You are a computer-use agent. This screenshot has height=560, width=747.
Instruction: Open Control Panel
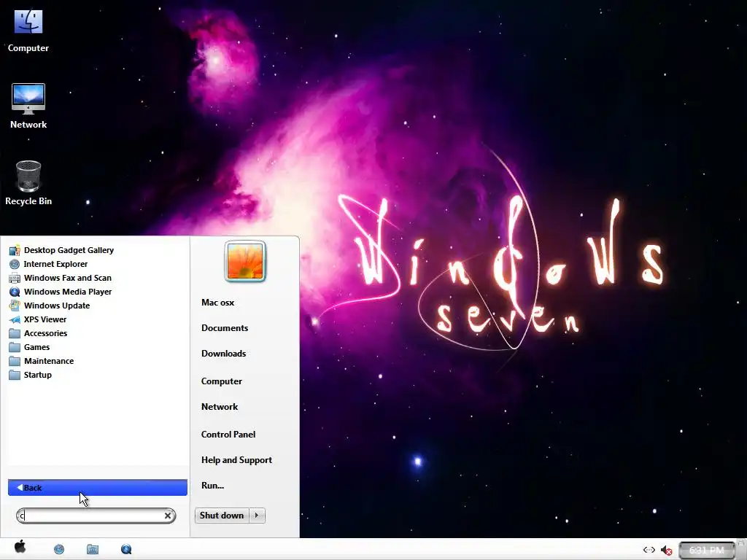(x=228, y=435)
